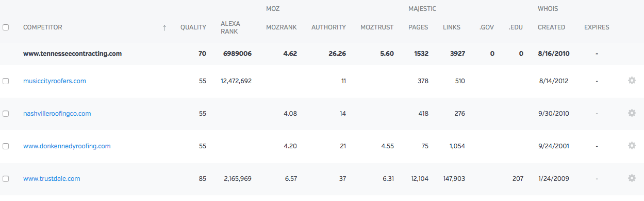Select the www.donkennedyroofing.com row checkbox
Screen dimensions: 644x201
pos(6,146)
